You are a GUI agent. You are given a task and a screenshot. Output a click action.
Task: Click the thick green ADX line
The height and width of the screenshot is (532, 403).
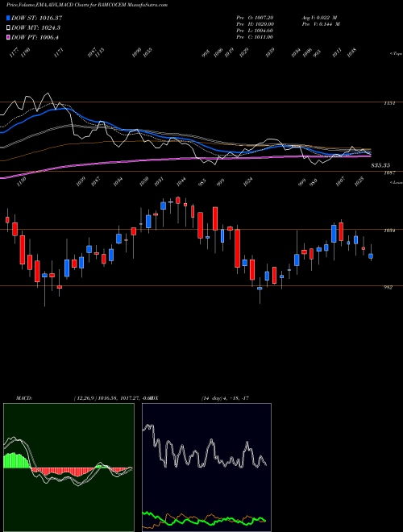coord(204,521)
